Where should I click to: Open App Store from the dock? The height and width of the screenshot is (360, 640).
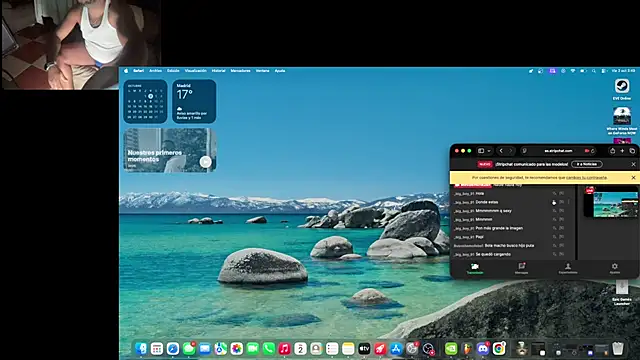(396, 349)
